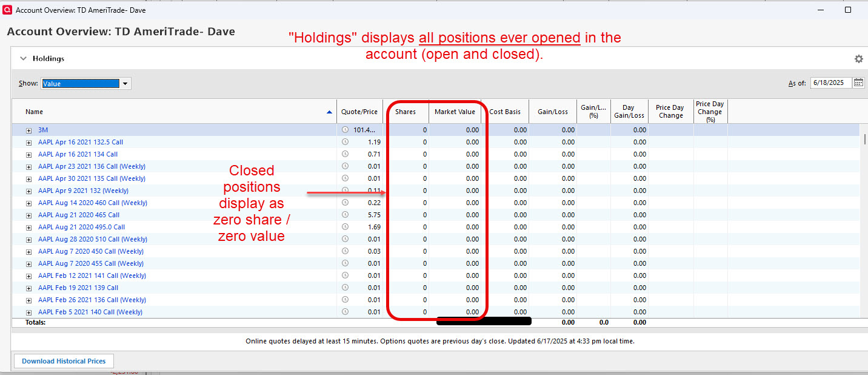
Task: Expand AAPL Aug 14 2020 460 Call row
Action: [x=28, y=203]
